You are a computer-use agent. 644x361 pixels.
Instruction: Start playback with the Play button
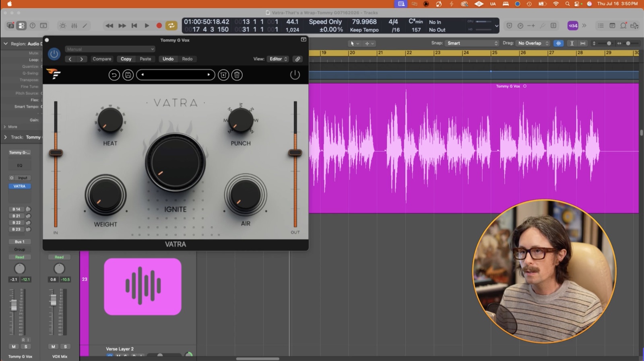tap(147, 26)
